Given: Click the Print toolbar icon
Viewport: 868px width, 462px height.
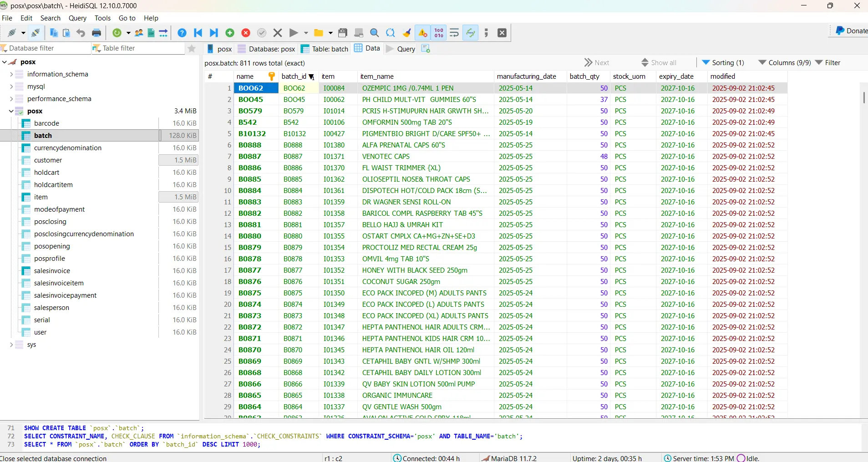Looking at the screenshot, I should point(96,33).
